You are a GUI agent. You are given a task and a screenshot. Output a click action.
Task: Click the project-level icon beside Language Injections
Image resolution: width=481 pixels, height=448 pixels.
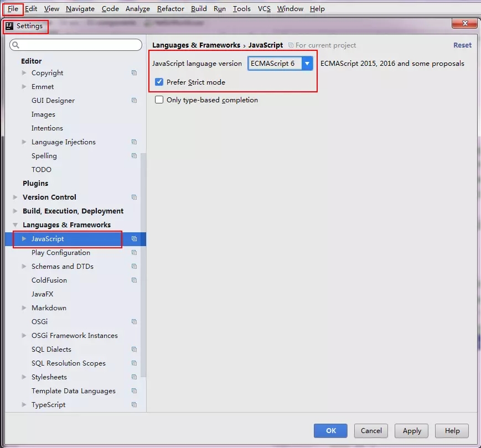(x=134, y=142)
